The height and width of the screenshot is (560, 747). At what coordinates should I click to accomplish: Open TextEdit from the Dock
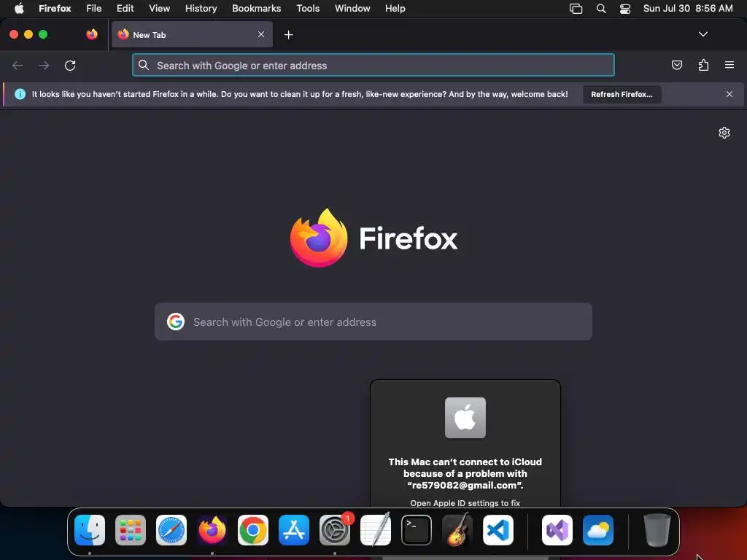pos(376,530)
